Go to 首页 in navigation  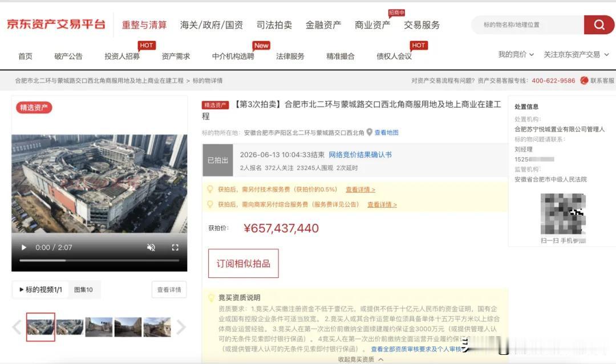pos(26,56)
